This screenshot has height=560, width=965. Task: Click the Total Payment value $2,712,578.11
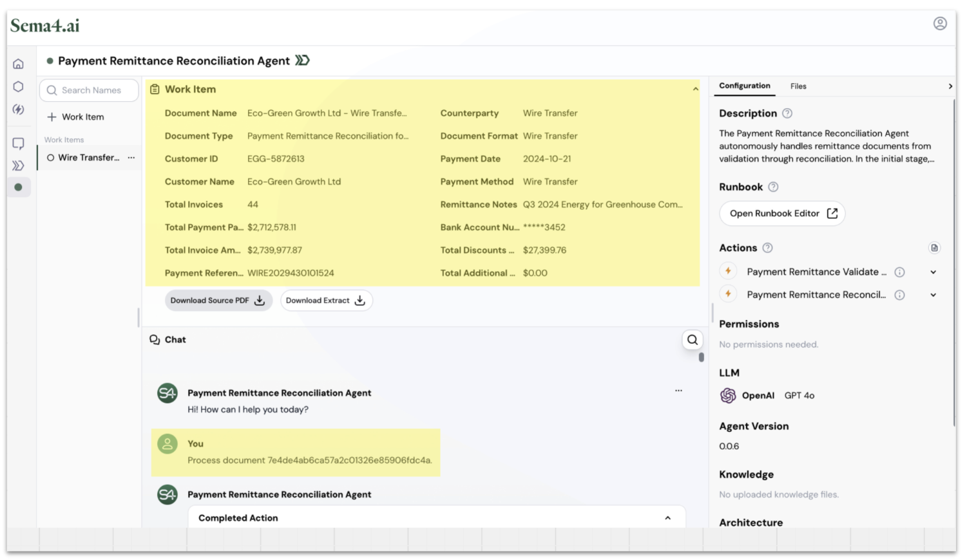(272, 228)
